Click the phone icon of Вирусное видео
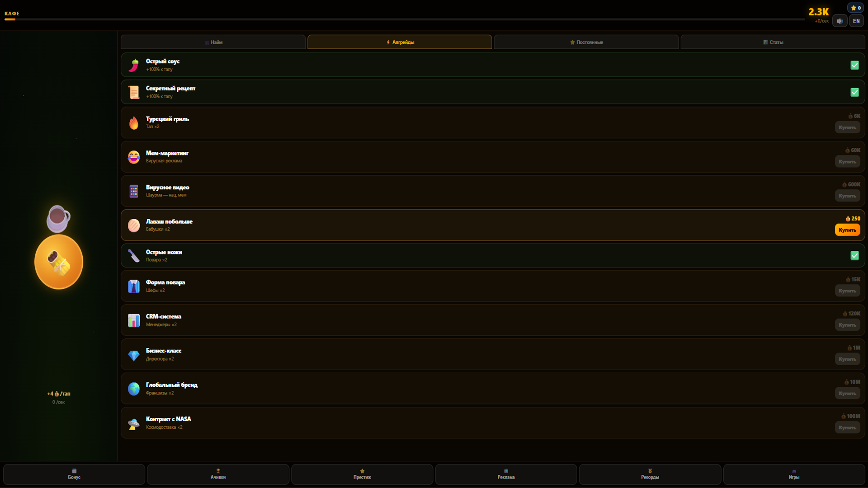This screenshot has width=868, height=488. click(134, 191)
